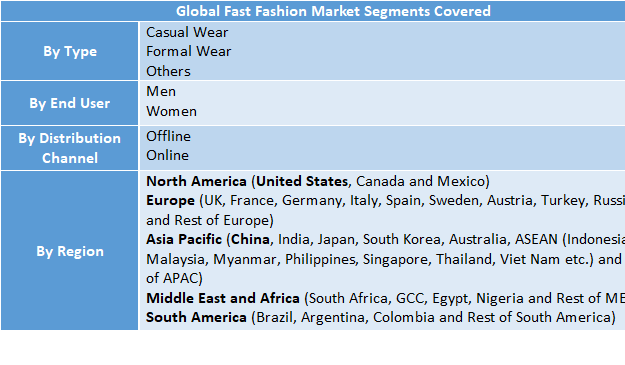Click the bold 'Asia Pacific' text
This screenshot has height=365, width=625.
[184, 239]
